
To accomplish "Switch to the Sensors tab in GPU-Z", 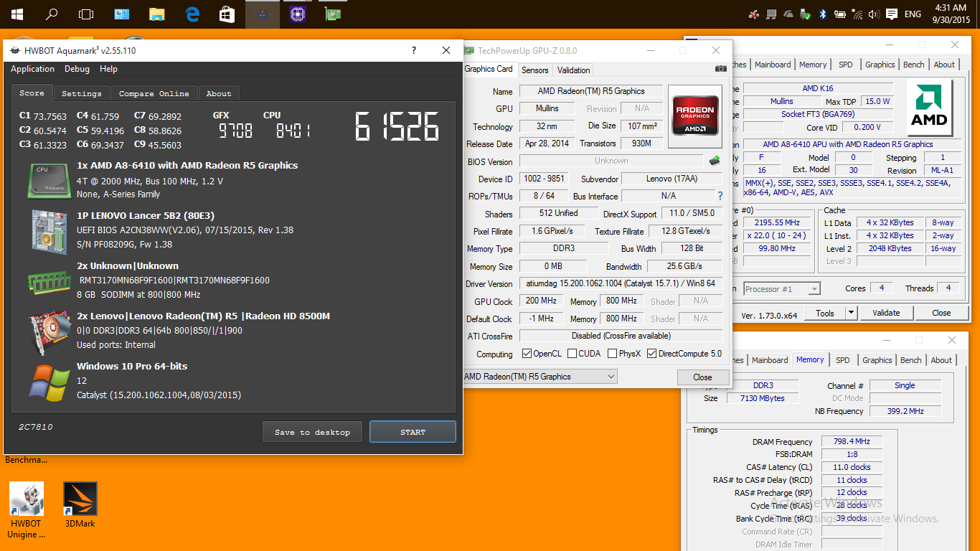I will point(534,70).
